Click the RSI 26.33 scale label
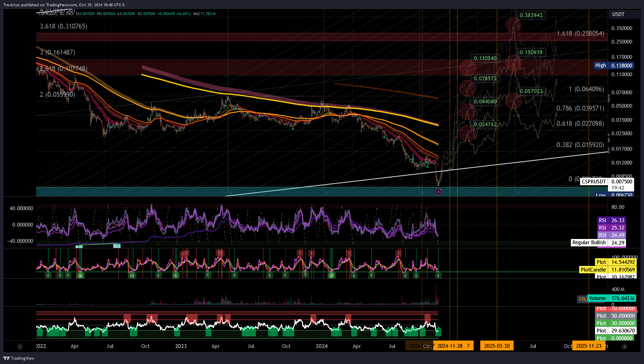This screenshot has width=644, height=364. [x=612, y=220]
